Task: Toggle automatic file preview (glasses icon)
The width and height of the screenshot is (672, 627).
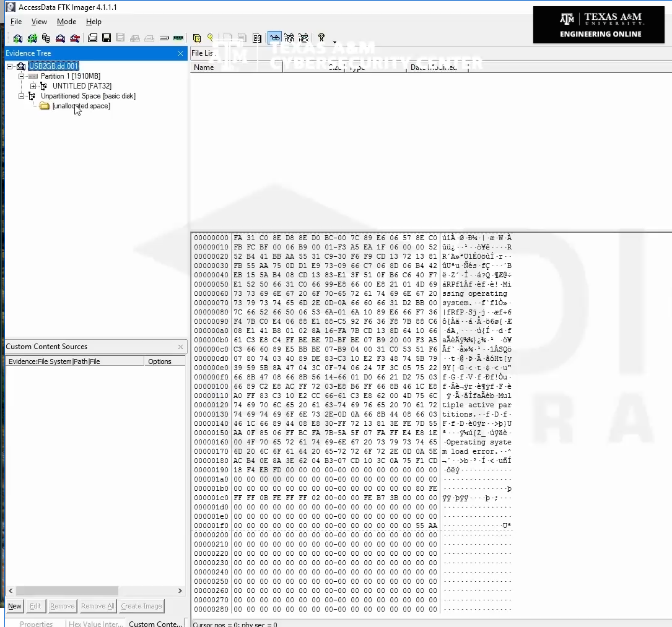Action: [274, 38]
